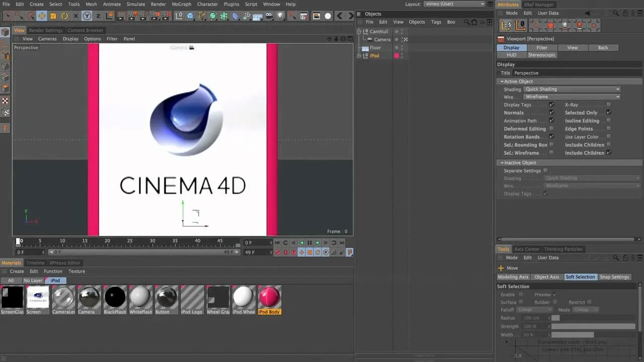
Task: Toggle the Y axis lock icon
Action: pyautogui.click(x=87, y=16)
